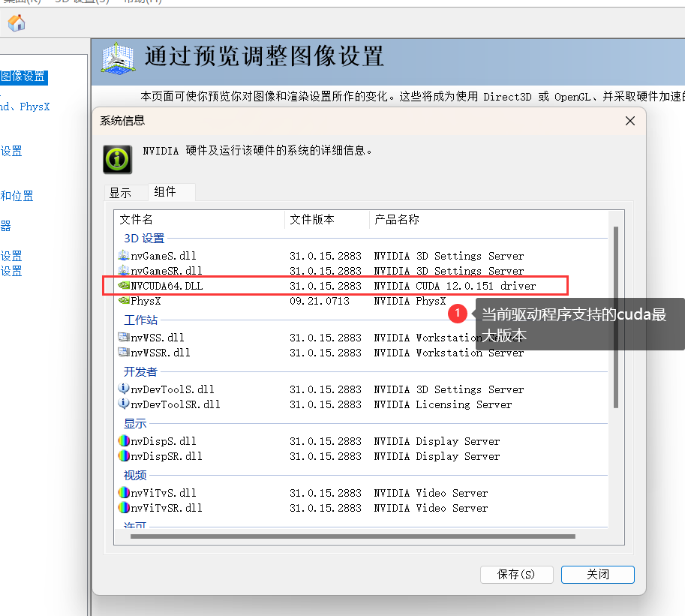The image size is (685, 616).
Task: Open the 和位置 link in the left sidebar
Action: click(17, 196)
